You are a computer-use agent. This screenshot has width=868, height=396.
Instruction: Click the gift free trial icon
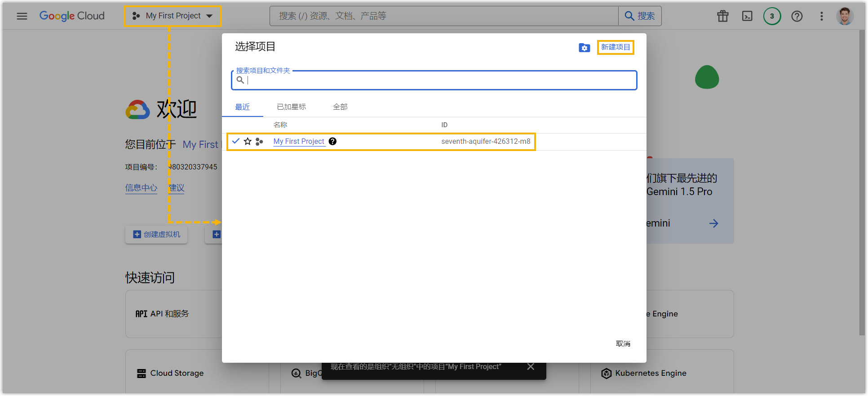tap(723, 16)
